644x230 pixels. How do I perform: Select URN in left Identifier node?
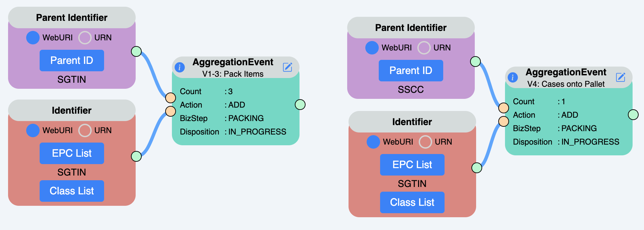click(85, 130)
